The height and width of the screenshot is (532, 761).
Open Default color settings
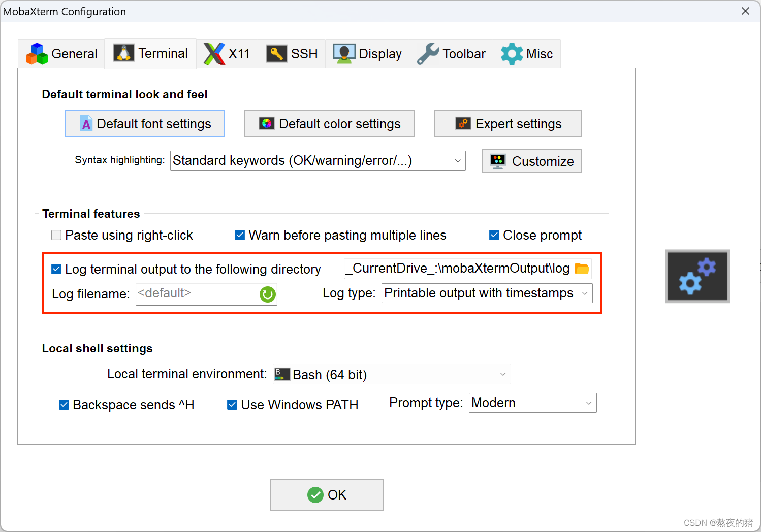(329, 123)
